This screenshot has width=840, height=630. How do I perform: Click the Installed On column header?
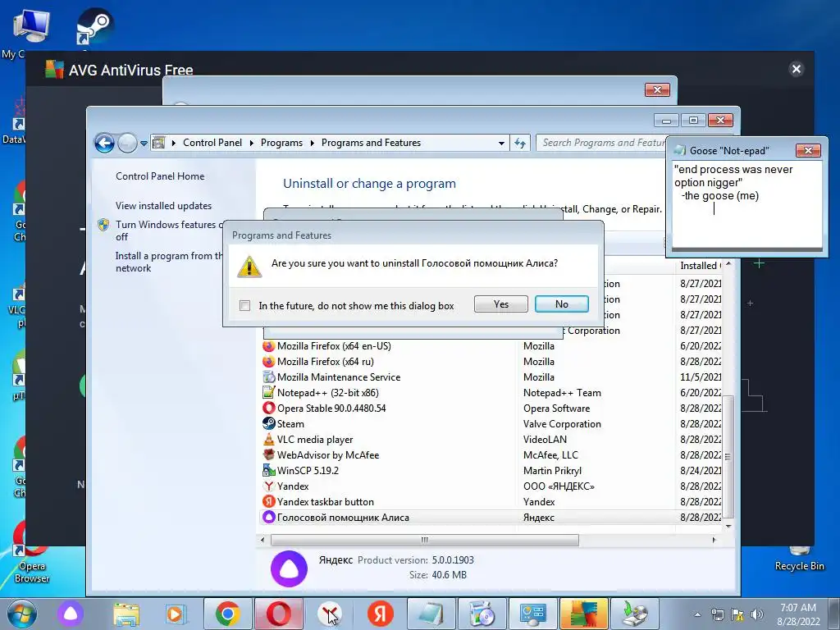point(700,266)
